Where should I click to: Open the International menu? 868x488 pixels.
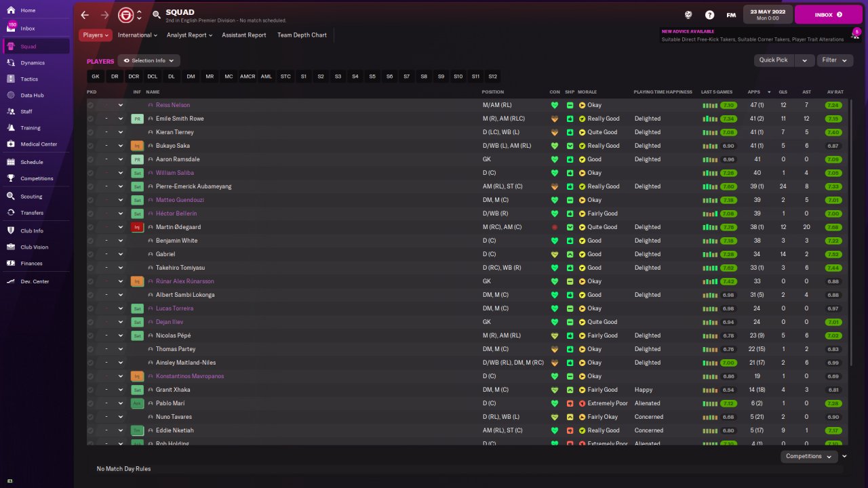pos(137,35)
